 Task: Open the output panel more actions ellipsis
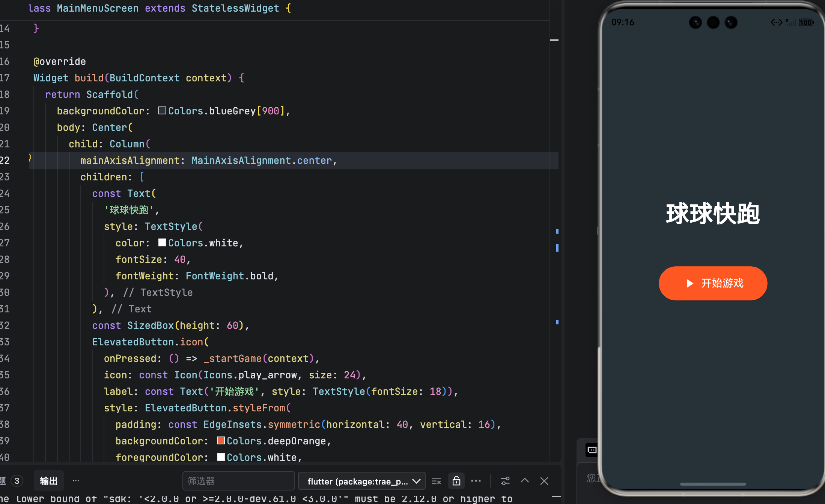[476, 481]
